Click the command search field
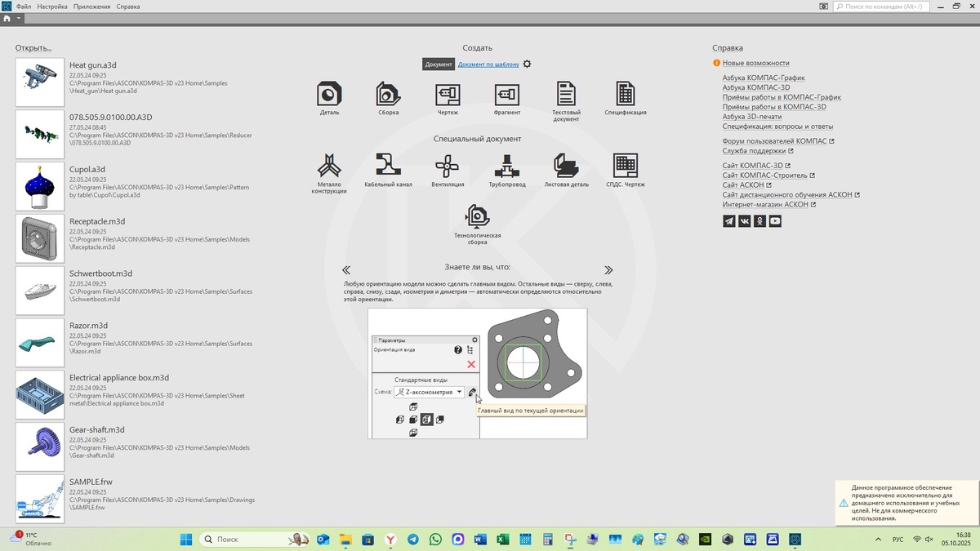This screenshot has height=551, width=980. click(881, 7)
